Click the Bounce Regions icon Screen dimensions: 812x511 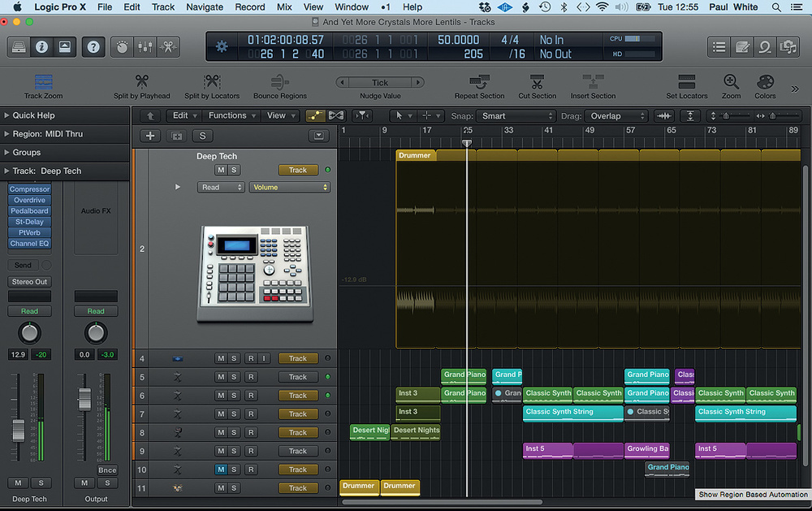(x=280, y=82)
